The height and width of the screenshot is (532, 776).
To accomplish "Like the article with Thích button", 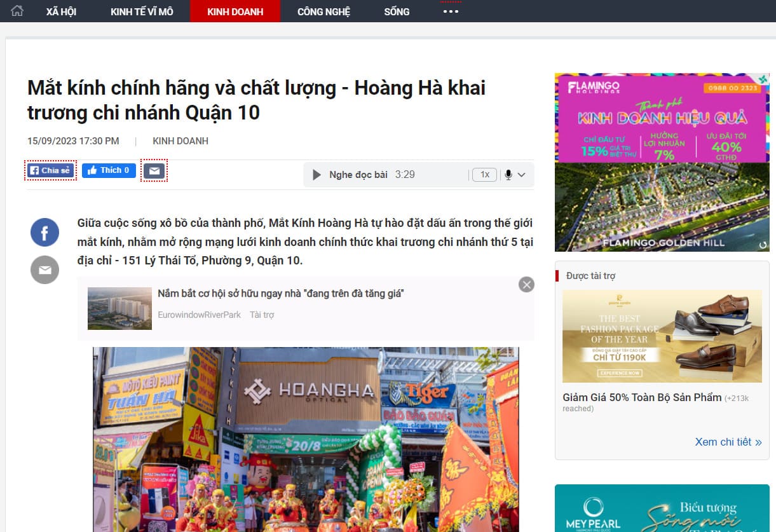I will tap(109, 170).
